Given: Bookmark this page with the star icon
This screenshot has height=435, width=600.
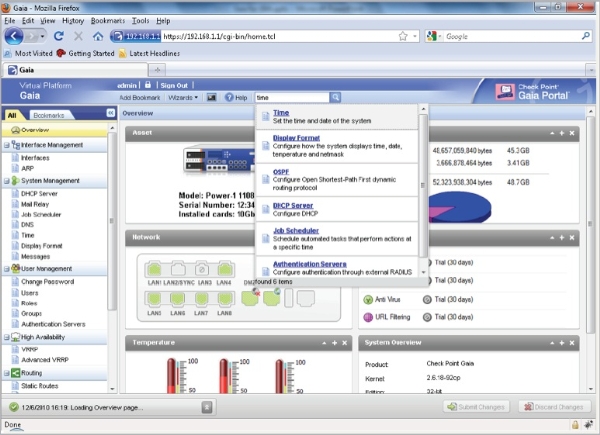Looking at the screenshot, I should [x=403, y=36].
